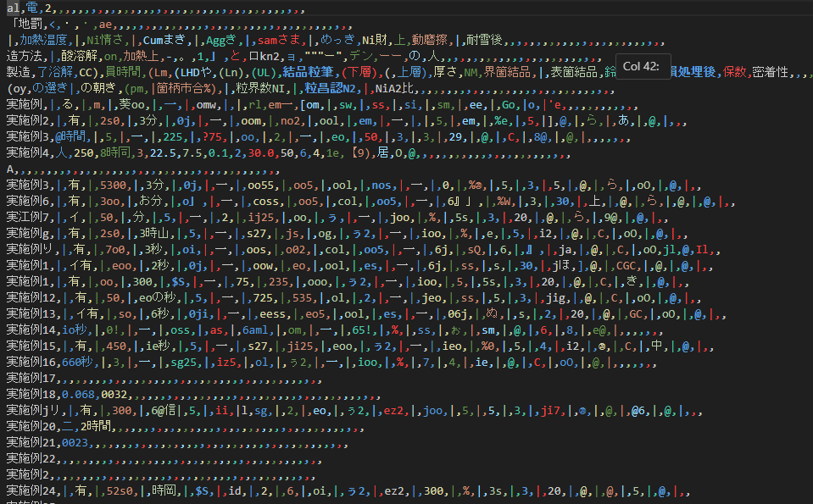Click the "表箇結品" cell text
Screen dimensions: 813x504
pos(573,72)
